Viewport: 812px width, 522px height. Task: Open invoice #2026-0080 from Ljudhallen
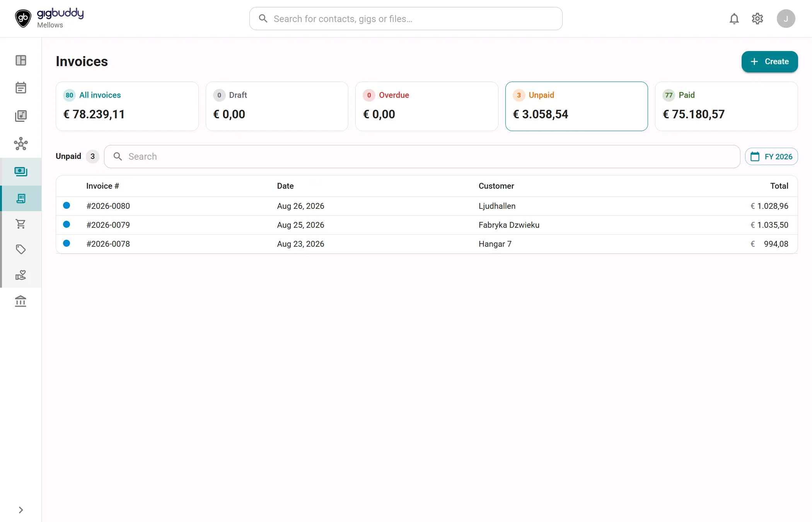tap(426, 206)
